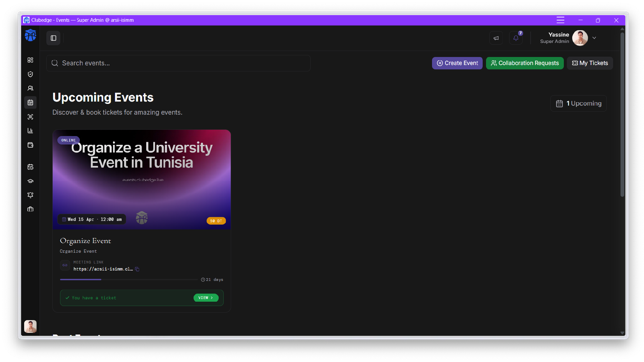Open the members (people) icon in sidebar
Image resolution: width=644 pixels, height=362 pixels.
31,88
